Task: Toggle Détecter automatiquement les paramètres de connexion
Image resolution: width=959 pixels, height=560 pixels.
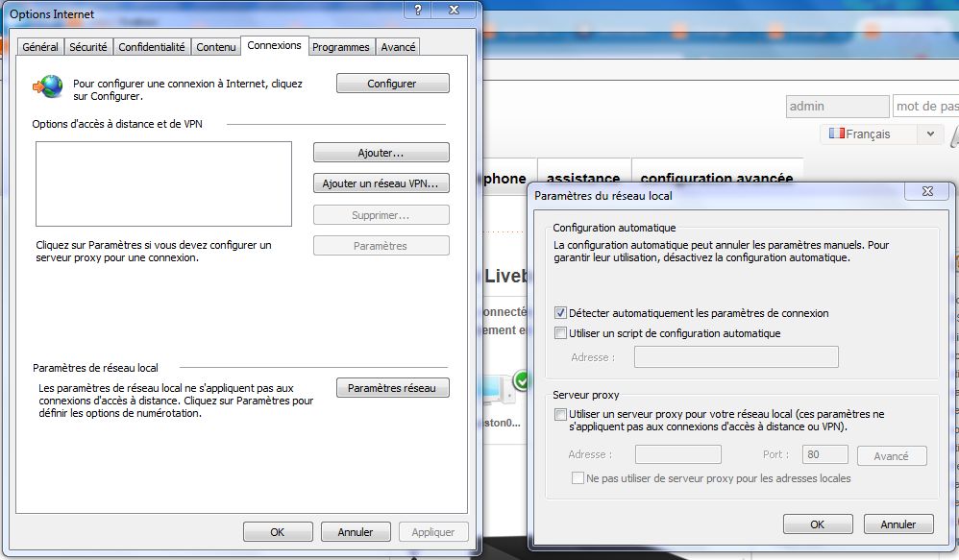Action: pos(560,313)
